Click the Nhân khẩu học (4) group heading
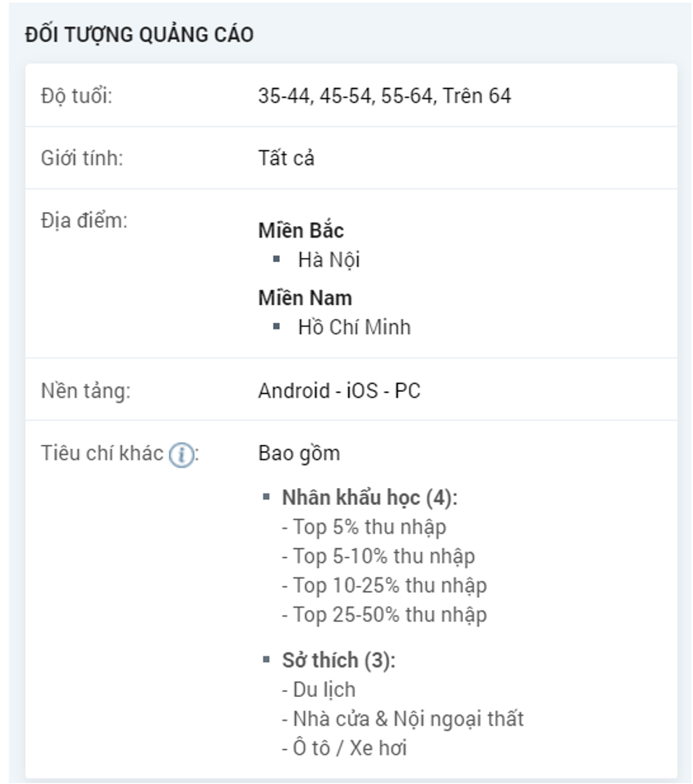The height and width of the screenshot is (784, 693). (369, 498)
